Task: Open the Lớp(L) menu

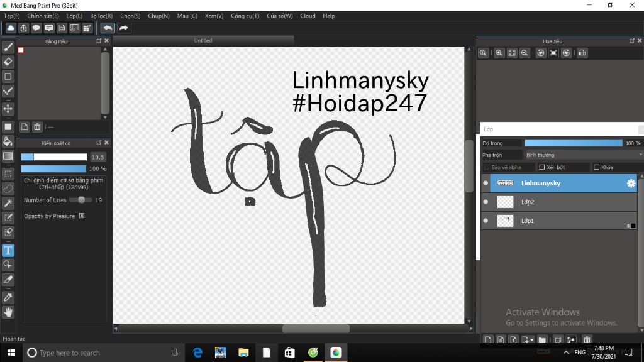Action: coord(74,16)
